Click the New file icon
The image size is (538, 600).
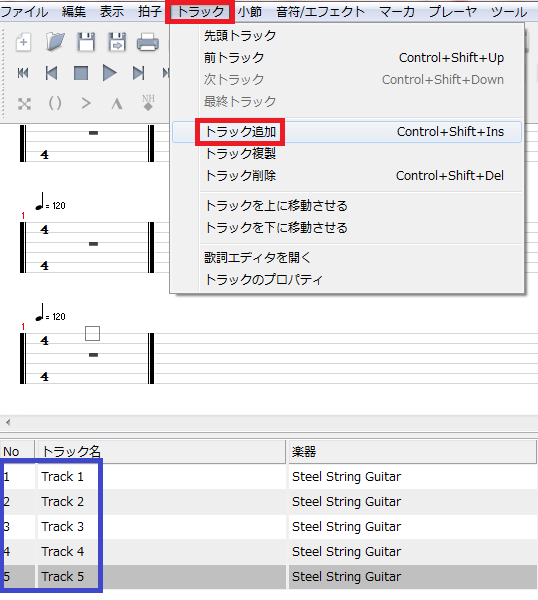(x=23, y=42)
